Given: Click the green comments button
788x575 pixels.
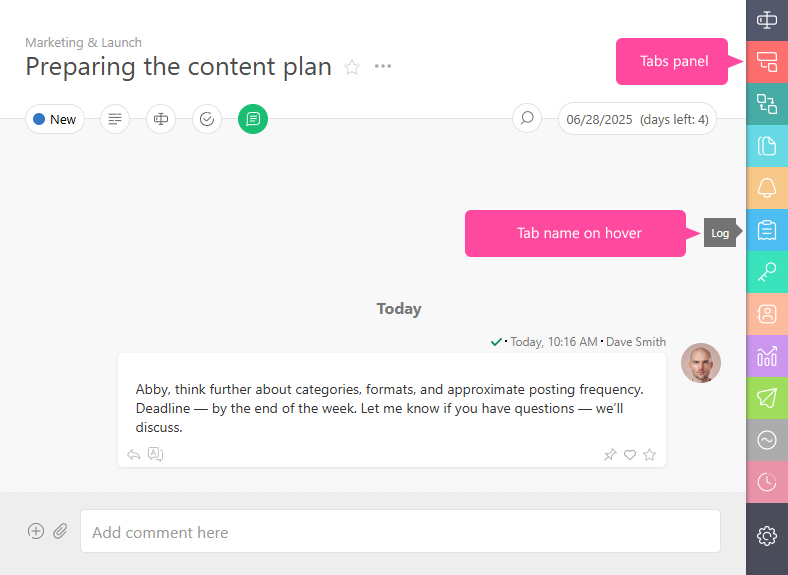Looking at the screenshot, I should (253, 119).
